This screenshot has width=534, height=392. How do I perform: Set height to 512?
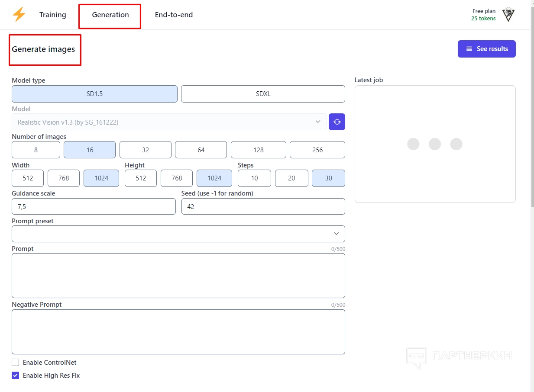click(x=141, y=178)
